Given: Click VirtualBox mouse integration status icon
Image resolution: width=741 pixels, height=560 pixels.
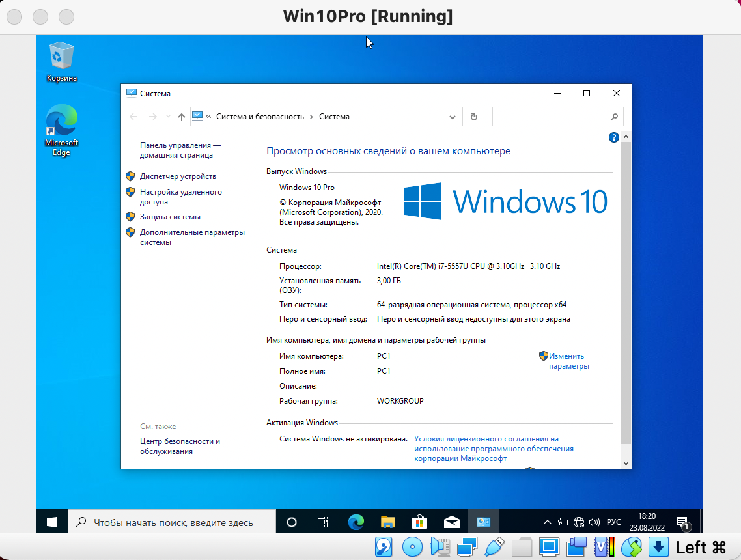Looking at the screenshot, I should (x=632, y=547).
